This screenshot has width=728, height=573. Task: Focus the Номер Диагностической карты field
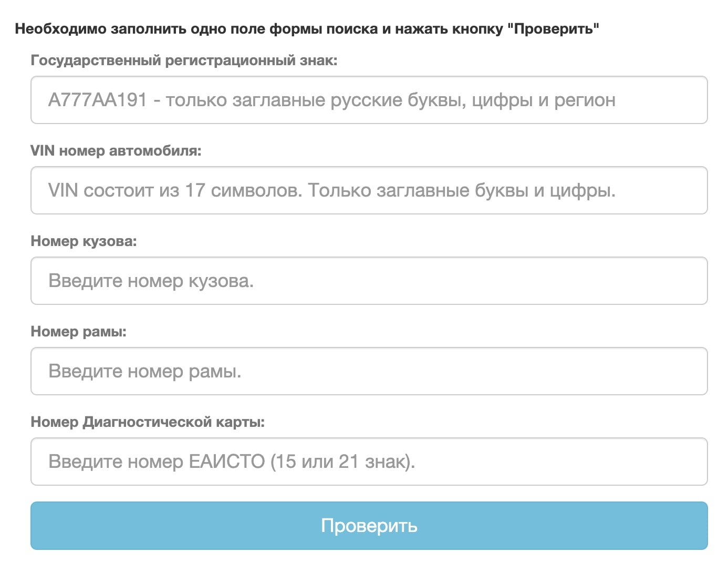(x=369, y=462)
